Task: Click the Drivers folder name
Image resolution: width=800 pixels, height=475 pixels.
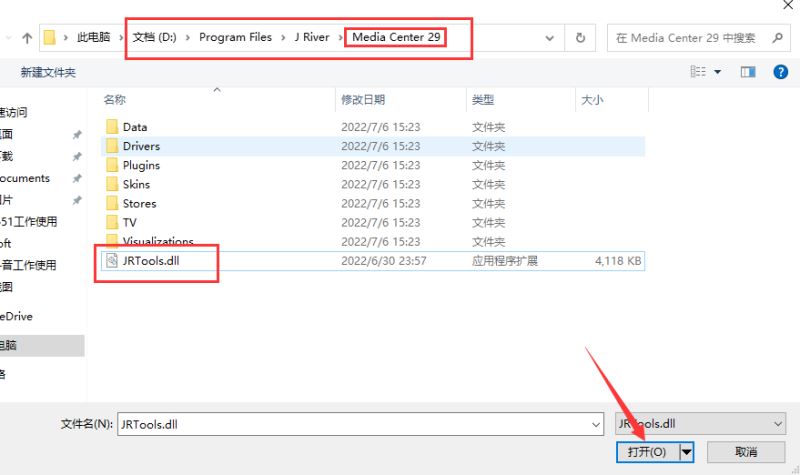Action: point(141,146)
